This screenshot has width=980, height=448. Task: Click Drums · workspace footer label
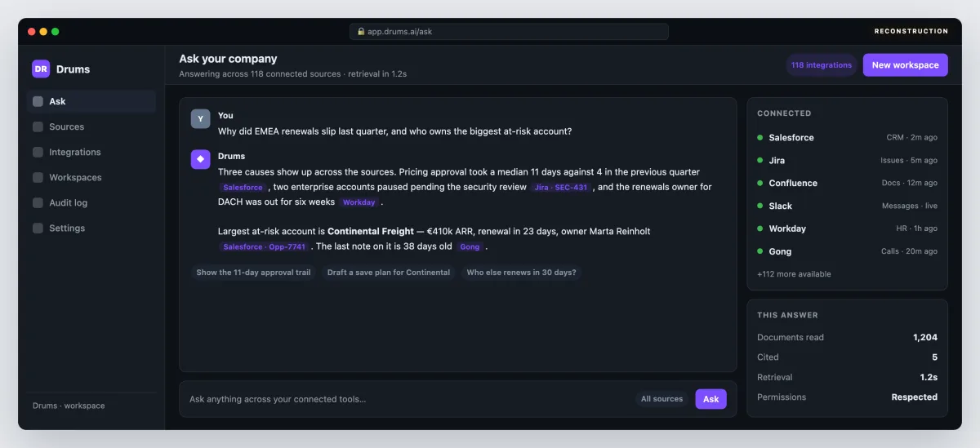(x=69, y=406)
